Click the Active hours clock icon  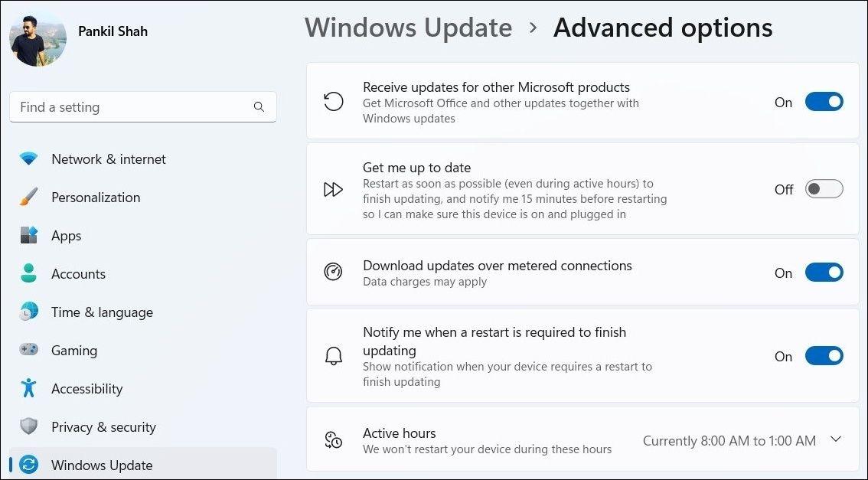point(333,440)
